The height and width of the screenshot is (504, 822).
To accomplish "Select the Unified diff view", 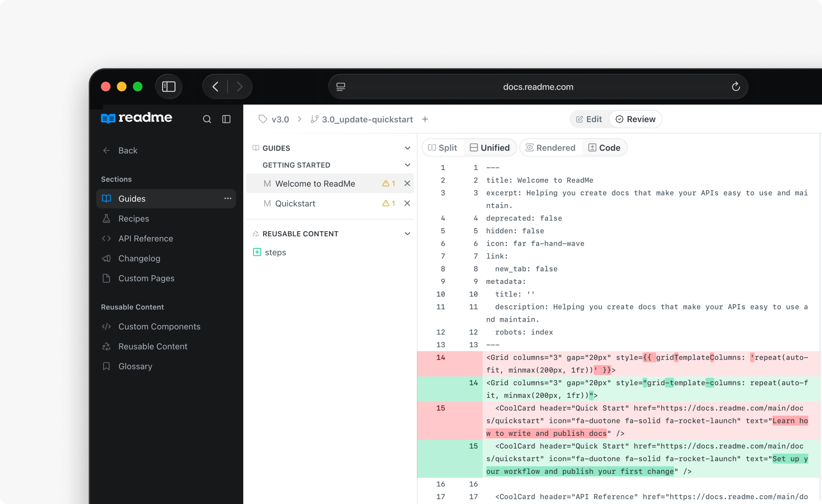I will click(490, 148).
